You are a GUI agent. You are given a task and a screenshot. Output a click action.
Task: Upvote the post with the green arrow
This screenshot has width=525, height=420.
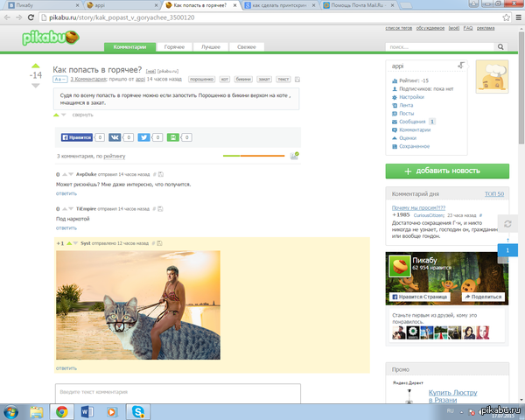pyautogui.click(x=36, y=65)
